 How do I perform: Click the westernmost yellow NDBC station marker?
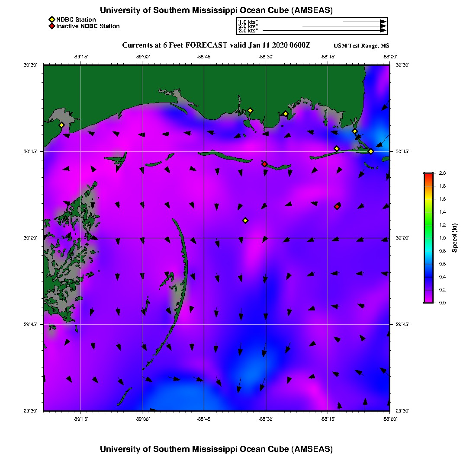tap(61, 125)
